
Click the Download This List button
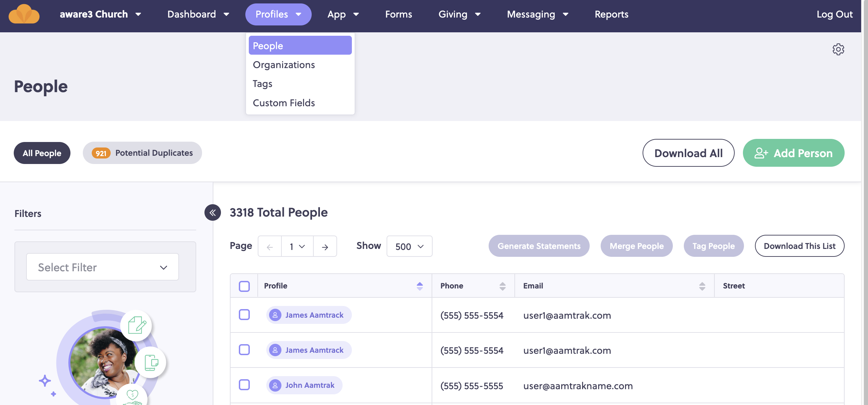[799, 246]
